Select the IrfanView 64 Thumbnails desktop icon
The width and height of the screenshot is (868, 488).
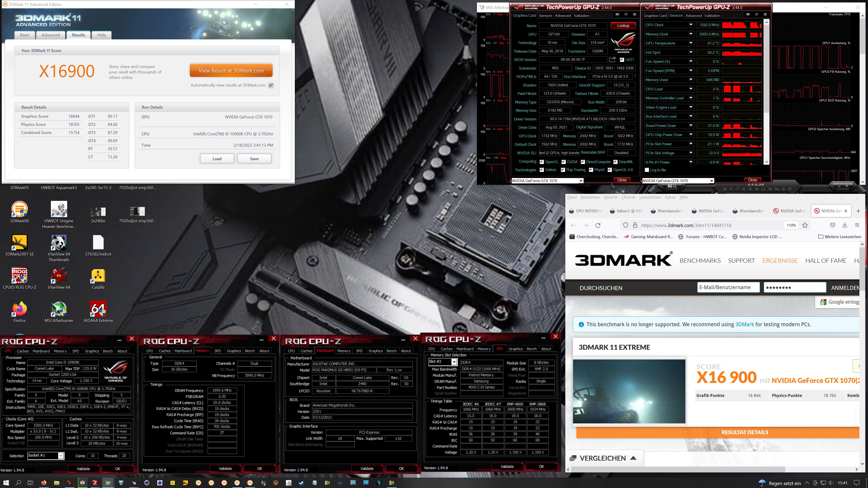[x=59, y=248]
